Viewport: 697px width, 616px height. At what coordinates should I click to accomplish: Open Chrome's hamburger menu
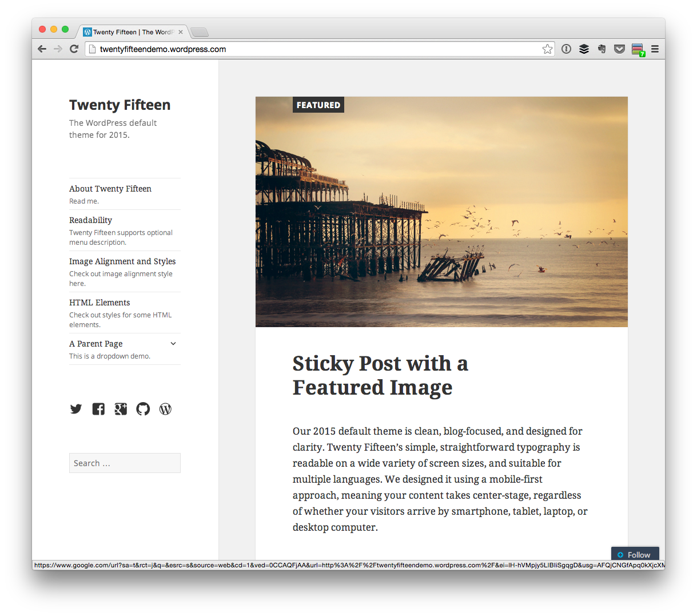[x=655, y=49]
